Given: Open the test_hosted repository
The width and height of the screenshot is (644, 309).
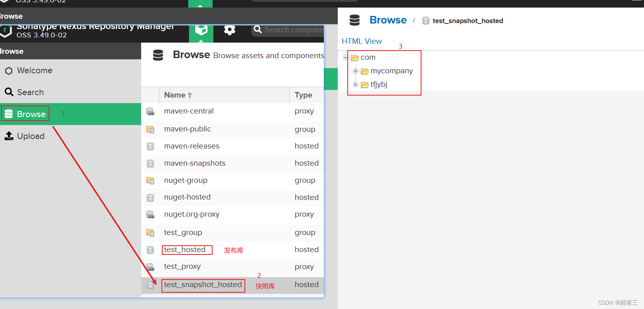Looking at the screenshot, I should (x=185, y=250).
